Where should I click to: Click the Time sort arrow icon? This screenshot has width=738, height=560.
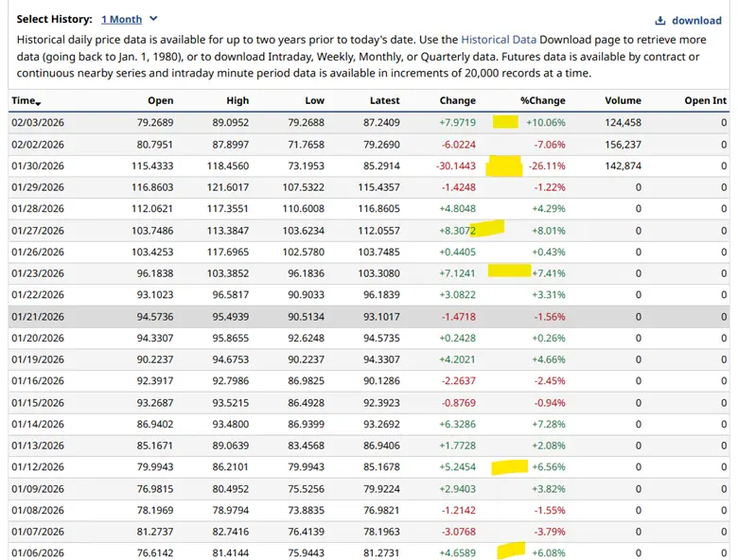38,103
